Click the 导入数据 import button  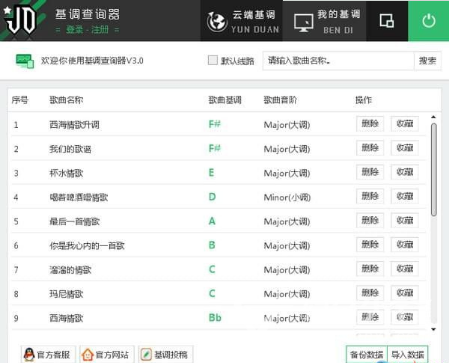click(x=408, y=355)
